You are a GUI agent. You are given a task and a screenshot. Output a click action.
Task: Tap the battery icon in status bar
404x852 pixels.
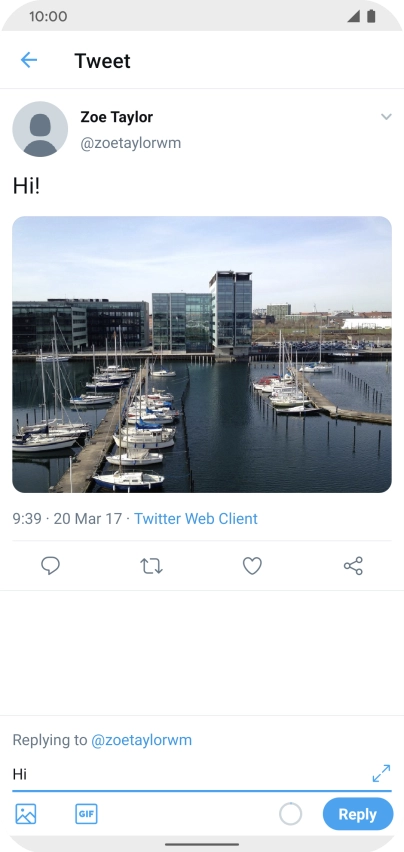(371, 16)
